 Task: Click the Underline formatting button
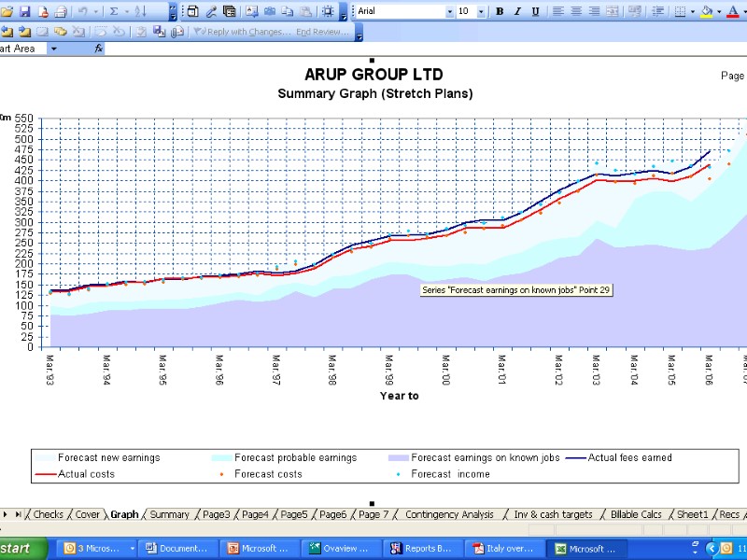click(535, 11)
